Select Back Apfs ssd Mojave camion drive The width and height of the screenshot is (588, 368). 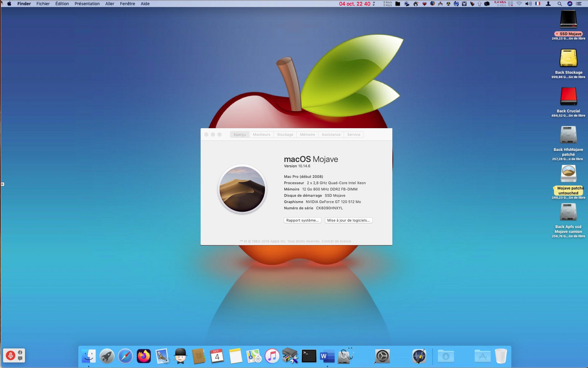(x=568, y=212)
